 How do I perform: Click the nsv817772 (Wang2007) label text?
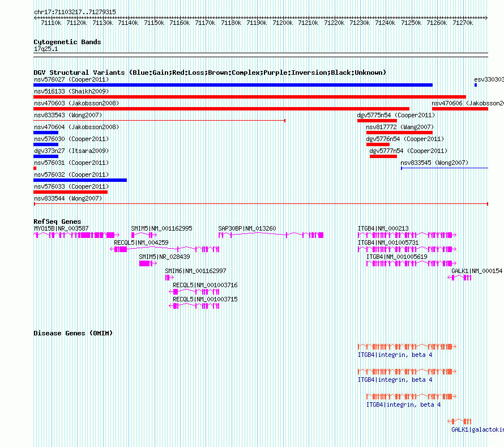point(400,127)
